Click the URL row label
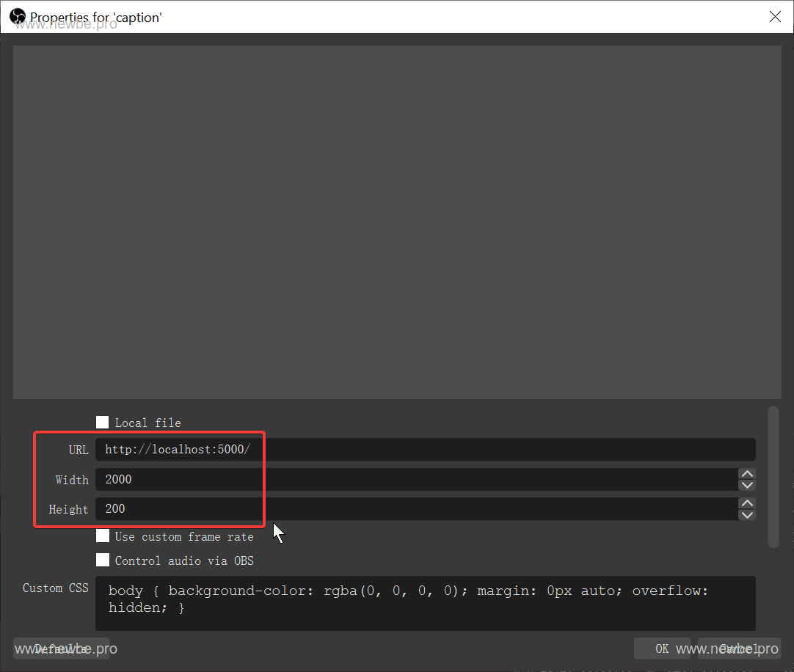Viewport: 794px width, 672px height. coord(79,450)
